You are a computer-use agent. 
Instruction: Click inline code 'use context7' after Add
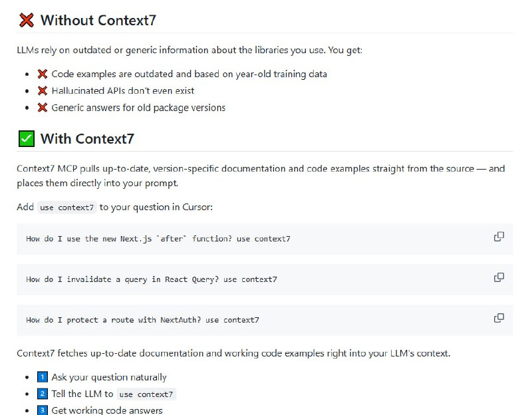[67, 207]
